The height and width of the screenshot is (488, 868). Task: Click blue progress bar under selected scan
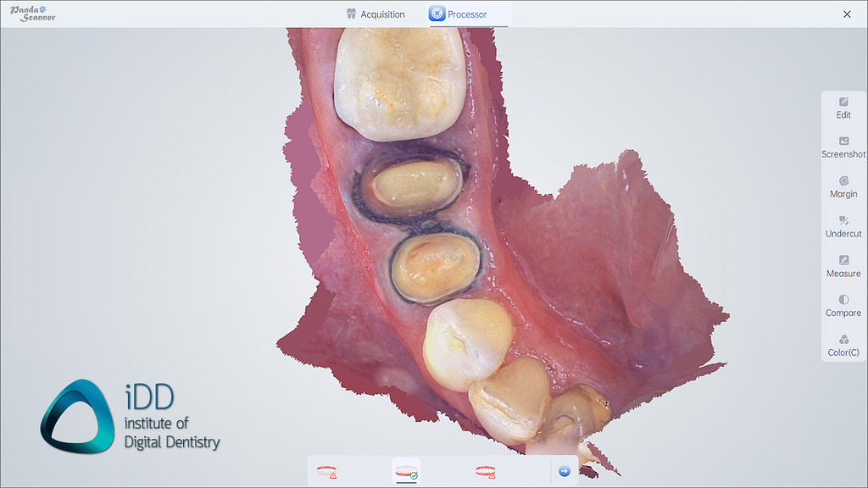click(406, 482)
